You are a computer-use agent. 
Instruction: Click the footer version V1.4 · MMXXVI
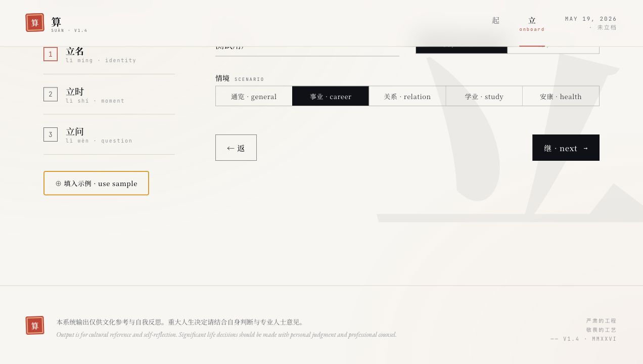pos(584,339)
